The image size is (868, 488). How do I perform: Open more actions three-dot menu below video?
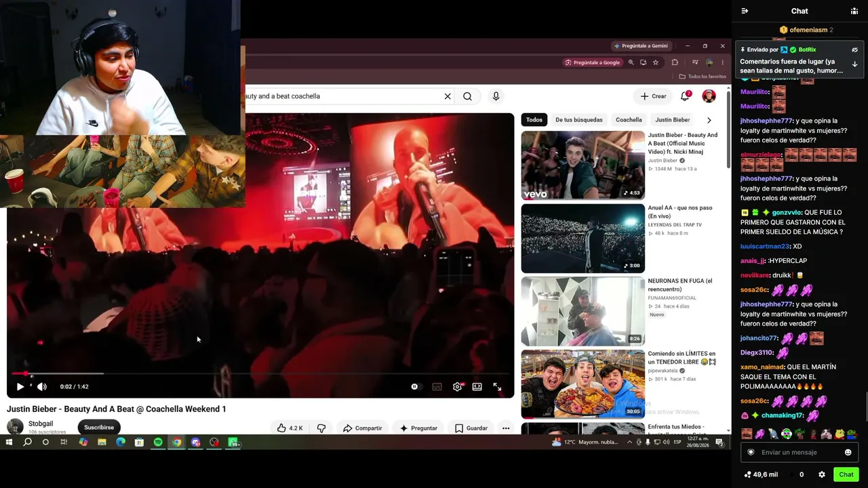click(x=506, y=428)
